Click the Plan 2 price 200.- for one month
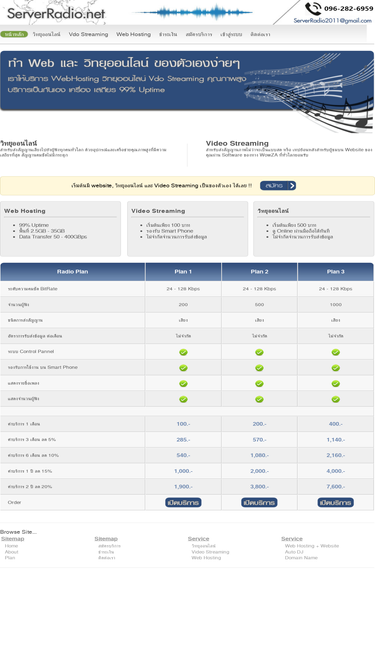Viewport: 375px width, 667px height. [x=259, y=424]
